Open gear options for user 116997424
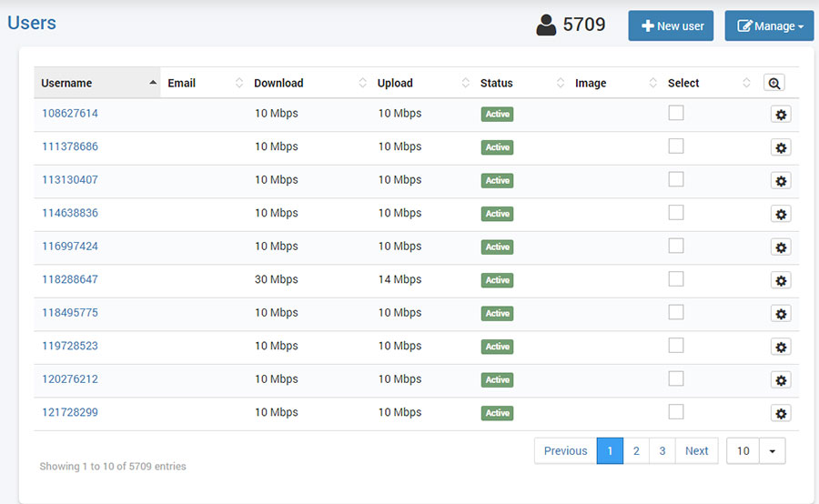819x504 pixels. (780, 247)
